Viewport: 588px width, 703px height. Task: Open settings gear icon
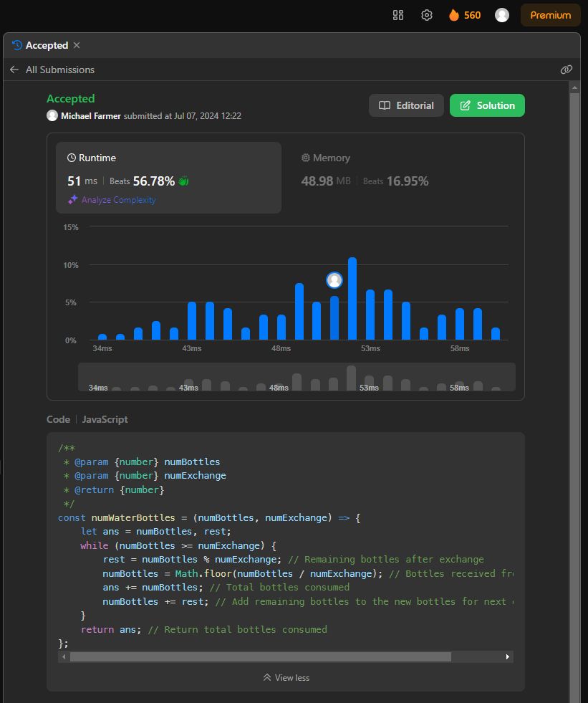427,15
